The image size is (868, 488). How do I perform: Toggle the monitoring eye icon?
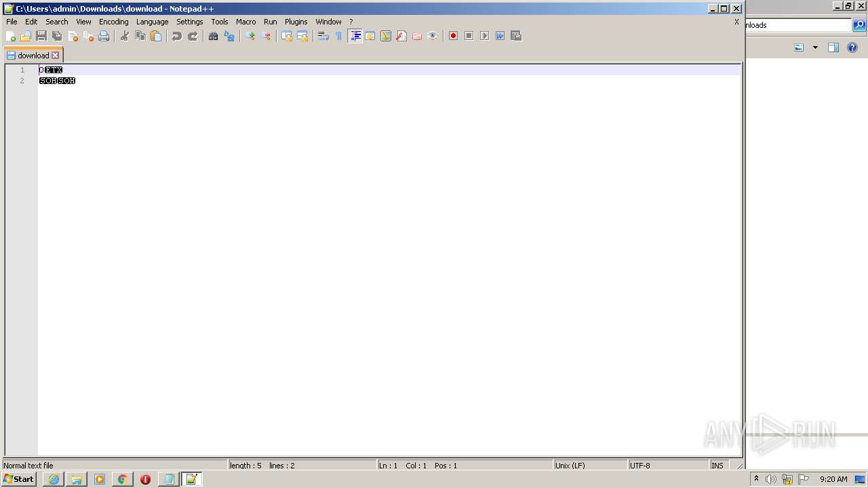(x=433, y=36)
